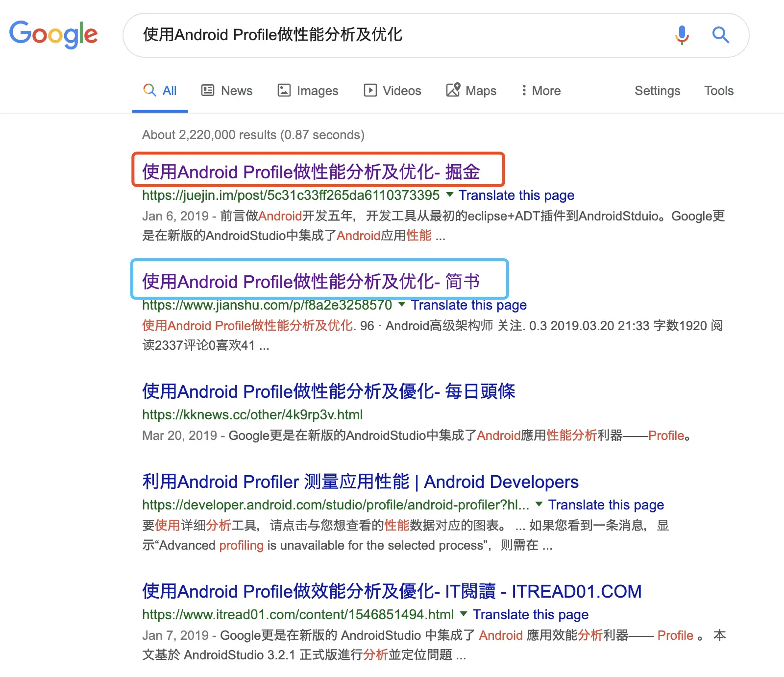The width and height of the screenshot is (784, 677).
Task: Open the Tools menu
Action: pos(719,91)
